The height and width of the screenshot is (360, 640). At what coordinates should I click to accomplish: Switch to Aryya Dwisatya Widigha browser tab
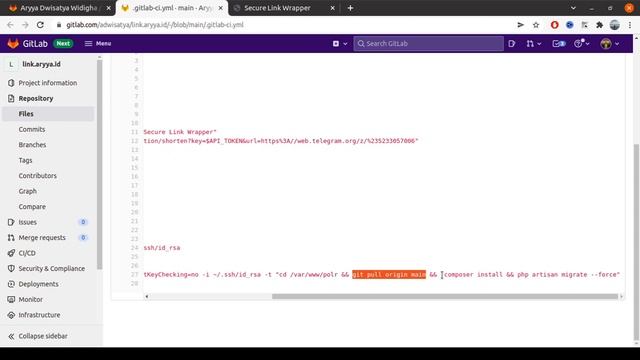(59, 8)
